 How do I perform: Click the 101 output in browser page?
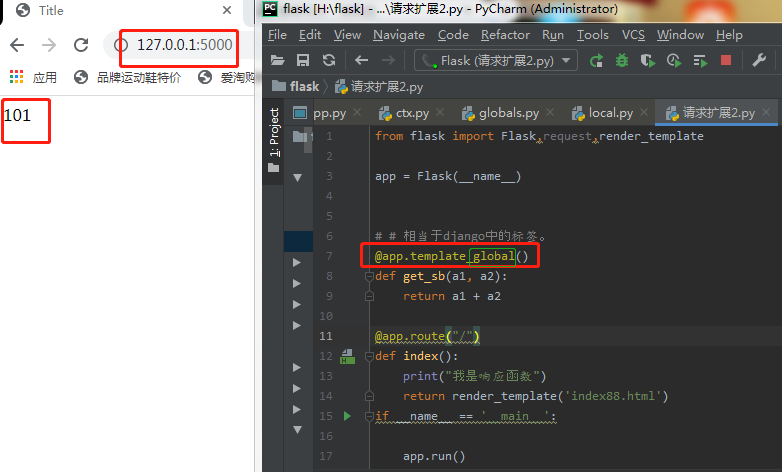pyautogui.click(x=17, y=116)
